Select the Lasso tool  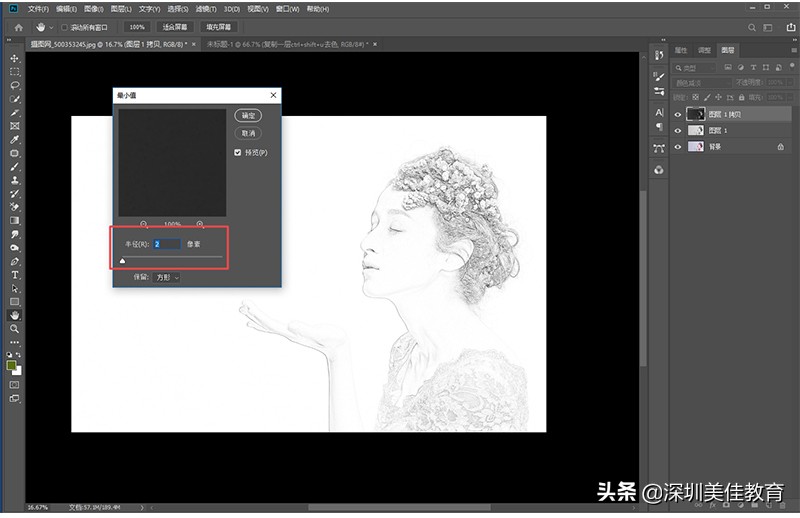click(x=14, y=85)
